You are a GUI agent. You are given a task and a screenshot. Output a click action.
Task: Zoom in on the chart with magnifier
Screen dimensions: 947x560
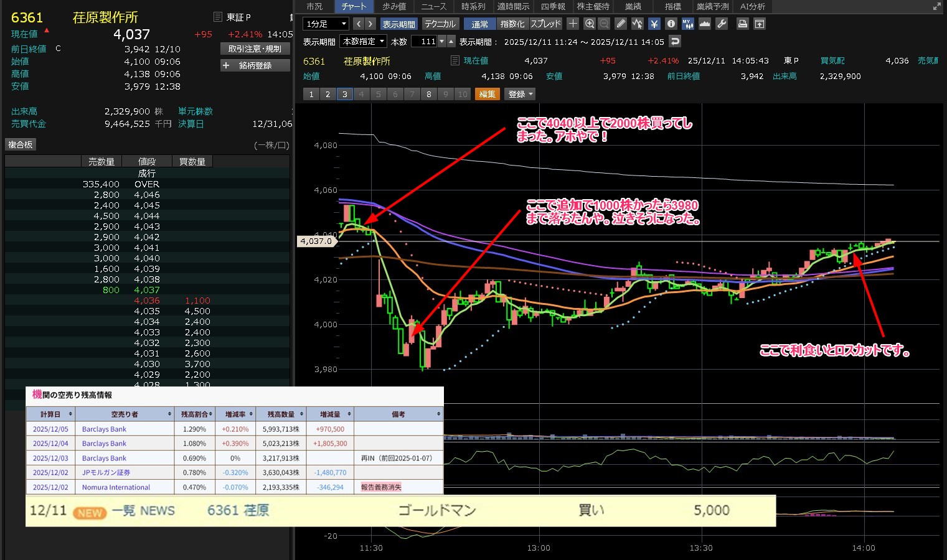coord(589,24)
